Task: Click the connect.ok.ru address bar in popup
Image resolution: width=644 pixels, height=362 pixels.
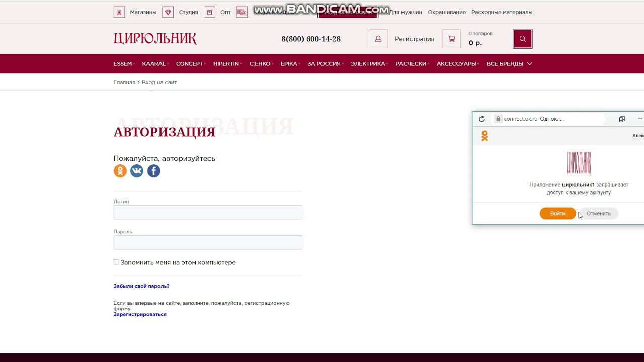Action: click(x=548, y=119)
